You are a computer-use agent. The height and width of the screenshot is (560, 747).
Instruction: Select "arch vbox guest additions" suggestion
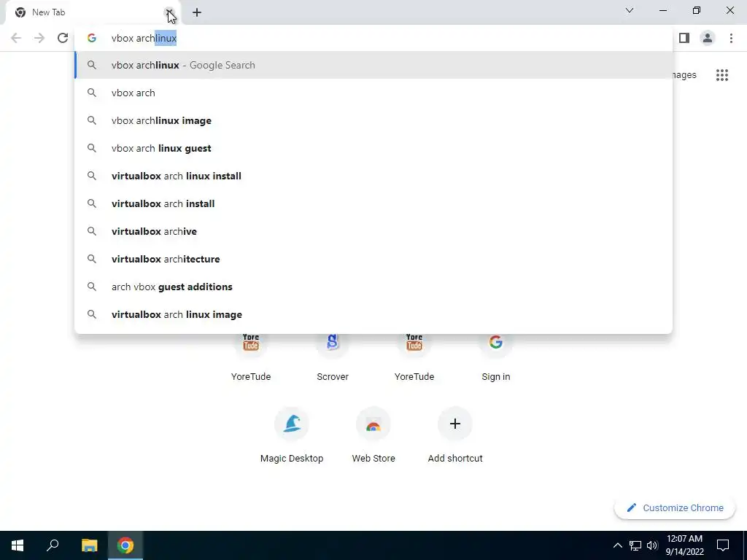tap(373, 287)
